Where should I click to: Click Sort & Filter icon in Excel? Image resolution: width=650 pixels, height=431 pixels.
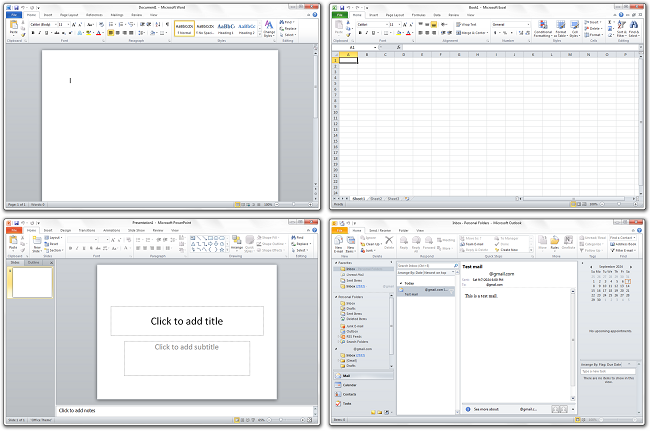pos(622,28)
